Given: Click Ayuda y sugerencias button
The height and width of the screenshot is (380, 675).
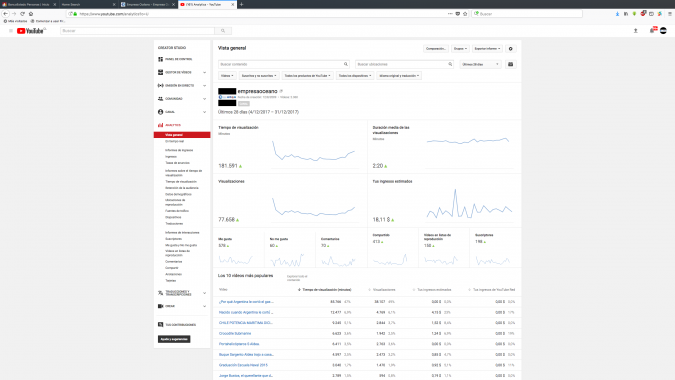Looking at the screenshot, I should click(x=174, y=339).
